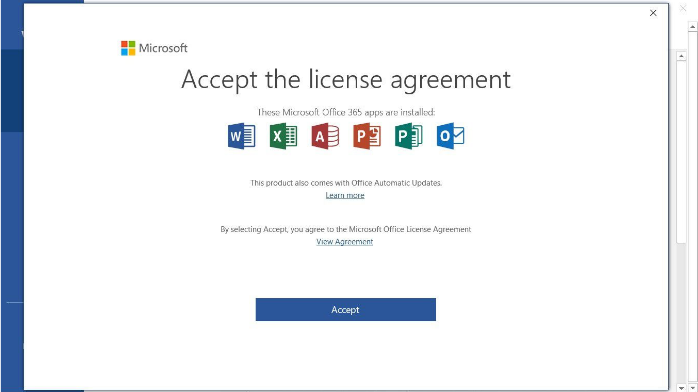Click the 'Accept the license agreement' heading
698x392 pixels.
pos(346,80)
